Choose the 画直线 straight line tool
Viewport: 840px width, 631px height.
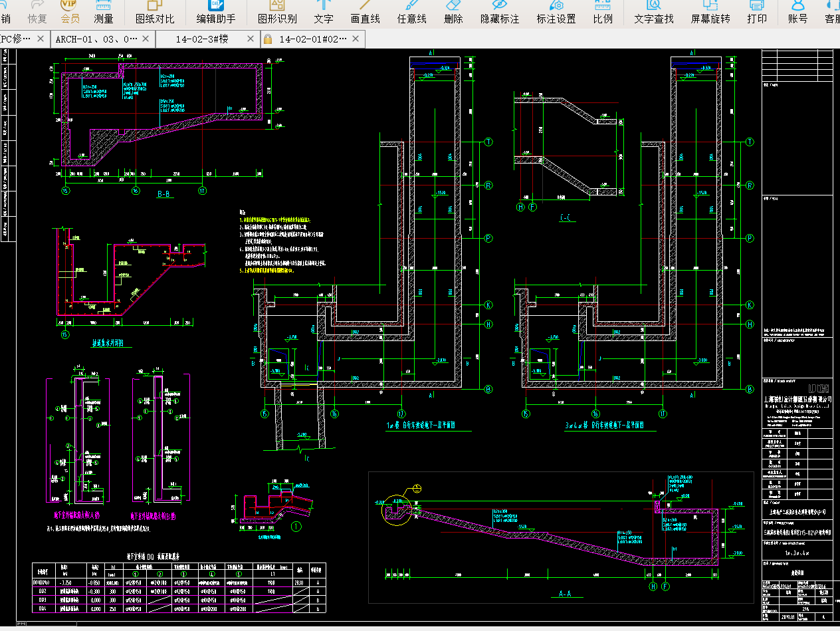pos(365,13)
